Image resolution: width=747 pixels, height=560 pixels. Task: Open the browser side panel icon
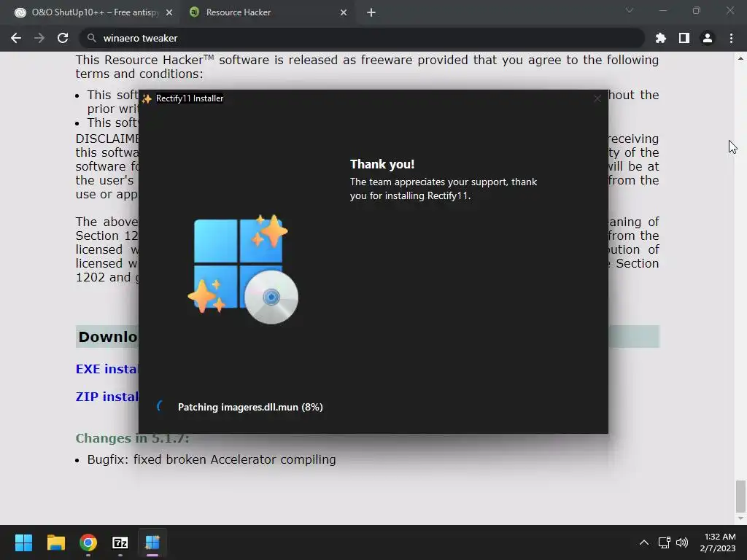coord(684,38)
